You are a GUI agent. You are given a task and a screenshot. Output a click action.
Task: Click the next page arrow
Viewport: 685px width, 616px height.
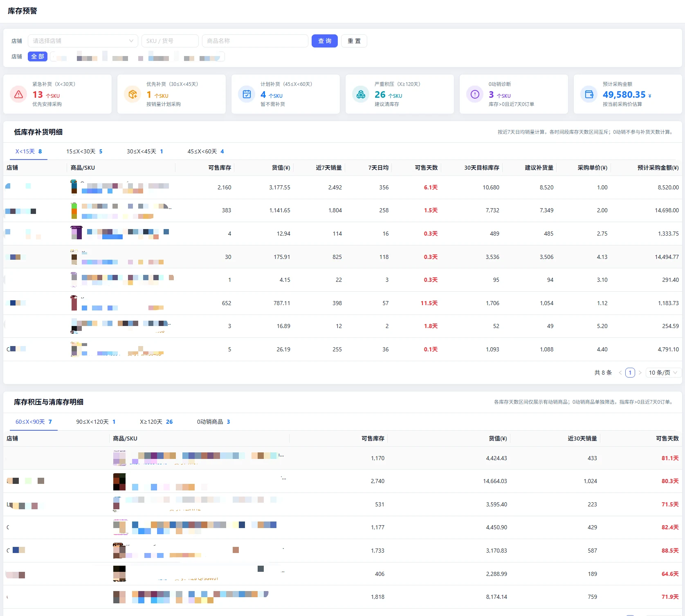coord(640,373)
